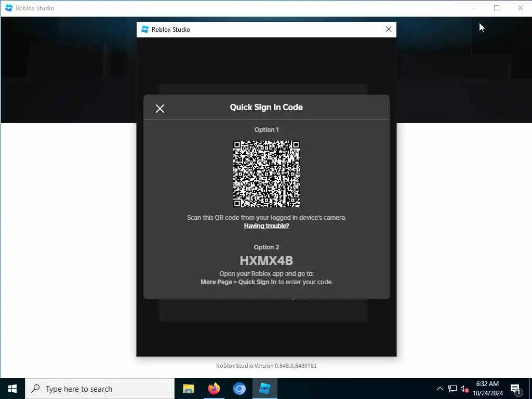Screen dimensions: 532x399
Task: Open the notification center icon
Action: (x=515, y=389)
